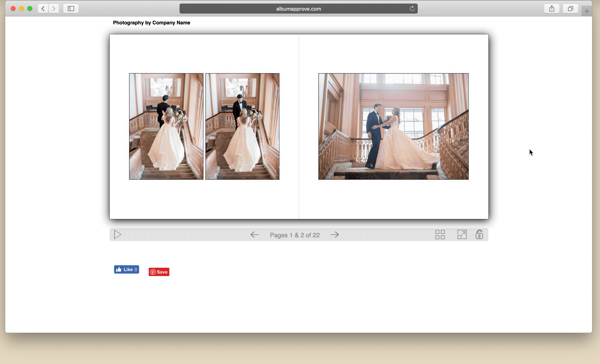The width and height of the screenshot is (600, 364).
Task: Click 'Pages 1 & 2 of 22' text
Action: click(295, 235)
